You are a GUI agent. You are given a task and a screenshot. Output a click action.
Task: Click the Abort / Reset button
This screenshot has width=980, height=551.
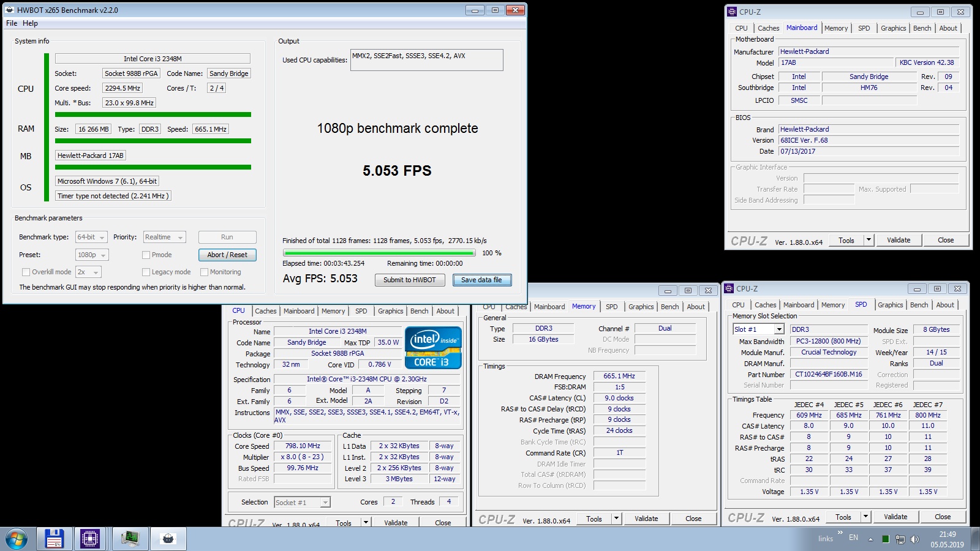[x=227, y=255]
